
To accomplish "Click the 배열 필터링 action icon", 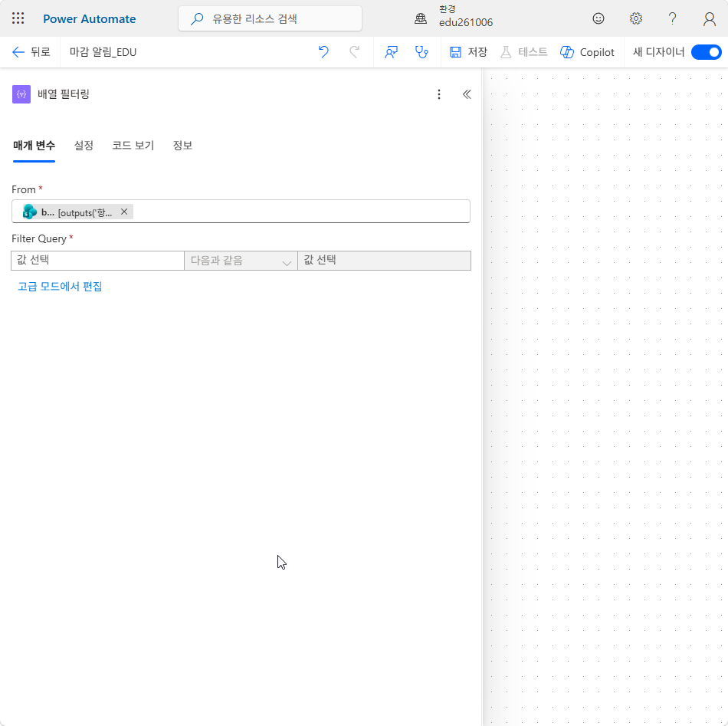I will tap(21, 94).
